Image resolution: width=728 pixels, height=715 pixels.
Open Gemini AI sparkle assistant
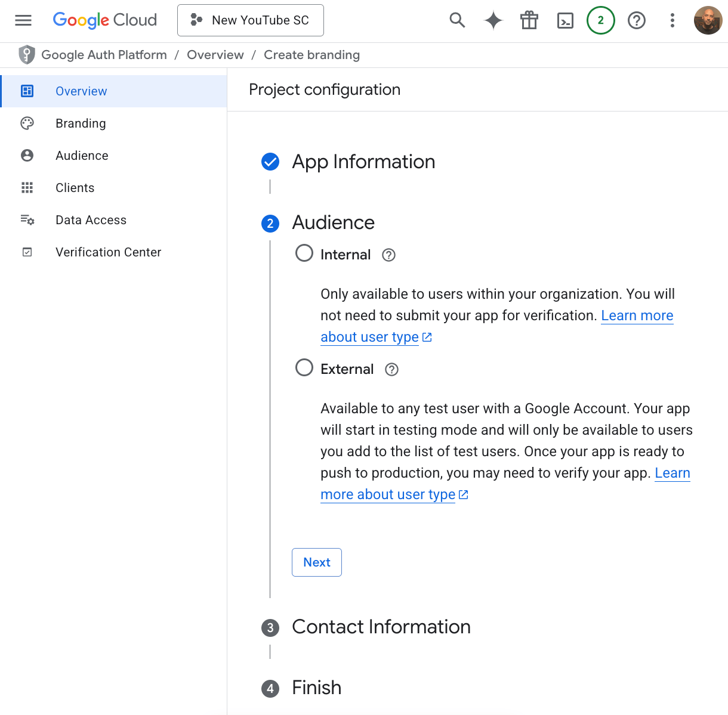tap(493, 20)
